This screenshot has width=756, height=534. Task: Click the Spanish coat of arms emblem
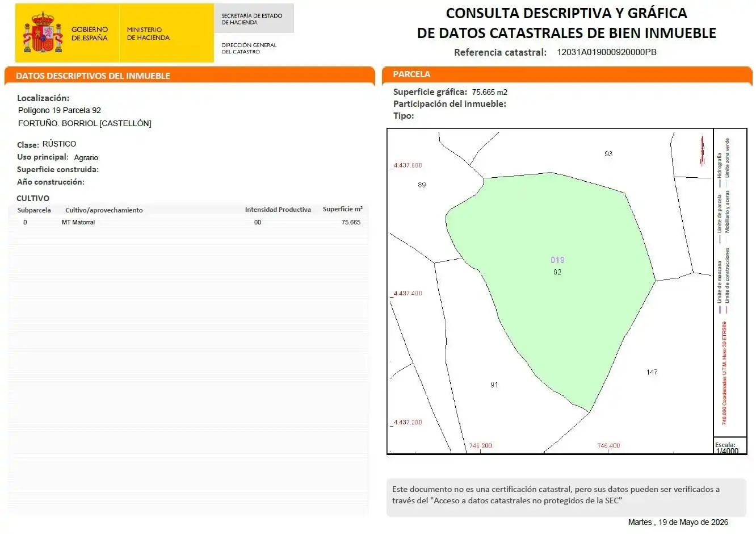click(x=43, y=32)
